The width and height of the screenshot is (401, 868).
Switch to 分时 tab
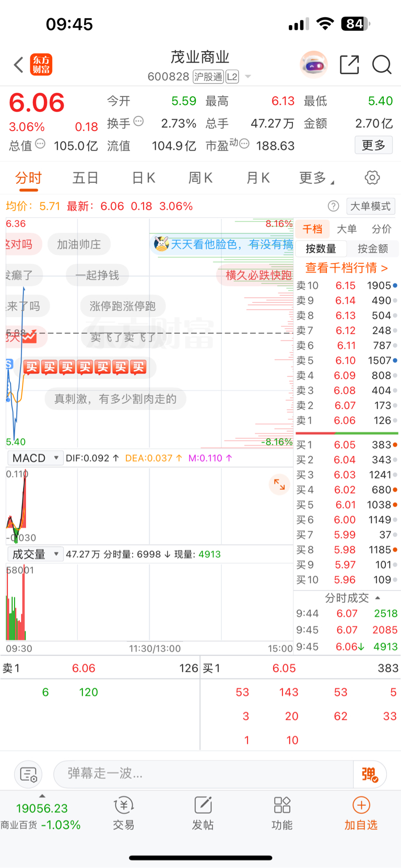28,178
